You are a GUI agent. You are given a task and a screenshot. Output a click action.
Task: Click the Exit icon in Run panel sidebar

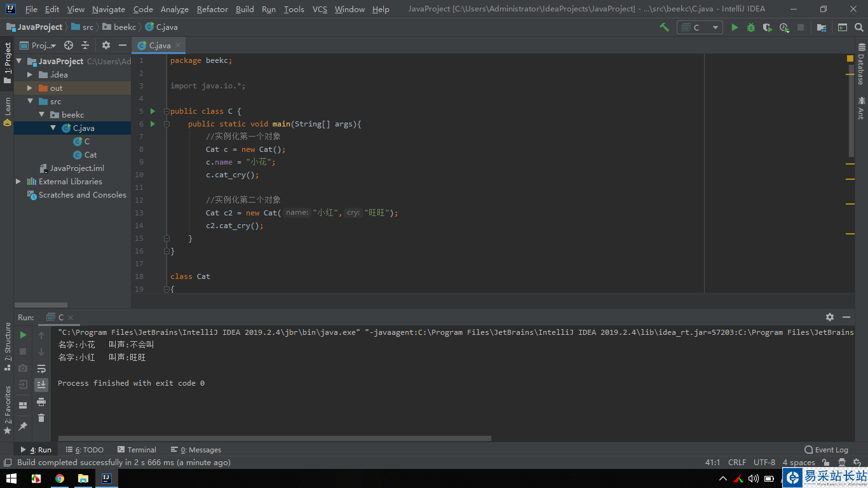click(23, 384)
